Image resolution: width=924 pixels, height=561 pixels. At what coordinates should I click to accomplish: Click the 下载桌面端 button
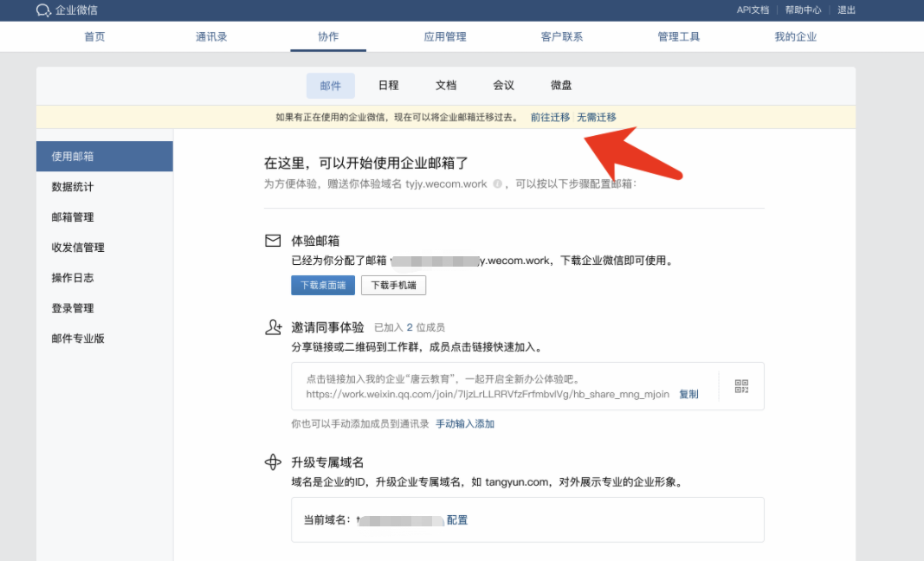(x=323, y=285)
